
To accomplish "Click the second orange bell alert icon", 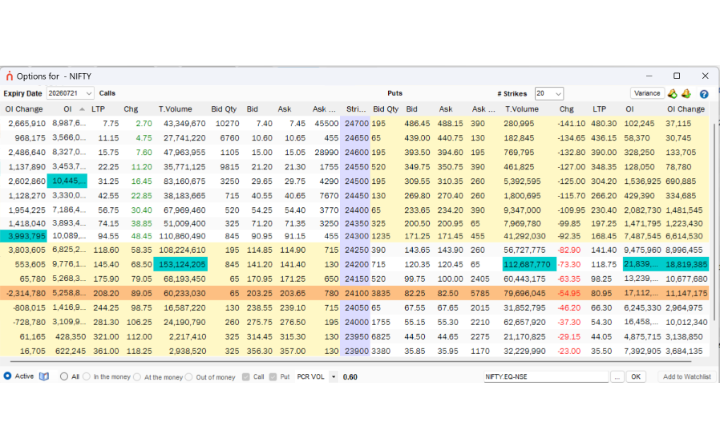I will click(686, 94).
